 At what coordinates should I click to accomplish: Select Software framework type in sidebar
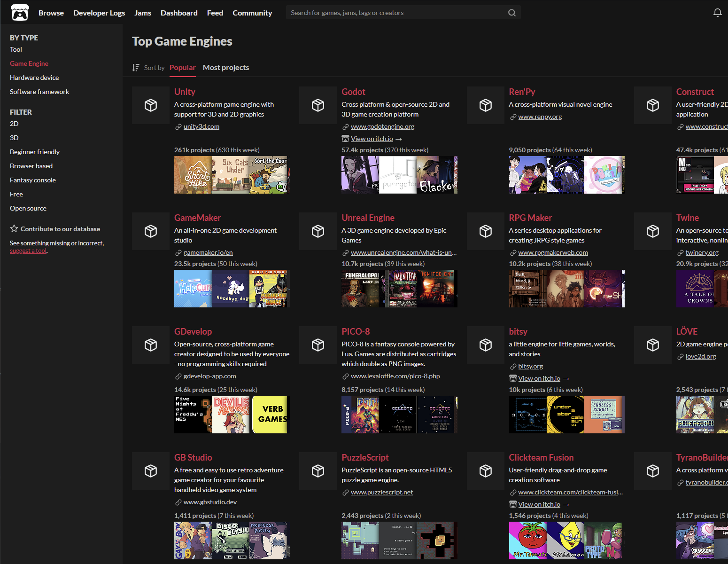(x=39, y=92)
